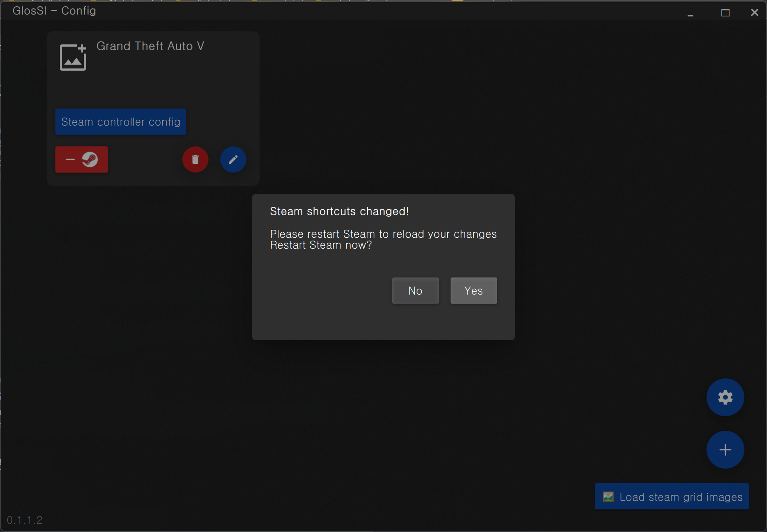Click the picture icon beside Load steam grid images
The image size is (767, 532).
(608, 497)
